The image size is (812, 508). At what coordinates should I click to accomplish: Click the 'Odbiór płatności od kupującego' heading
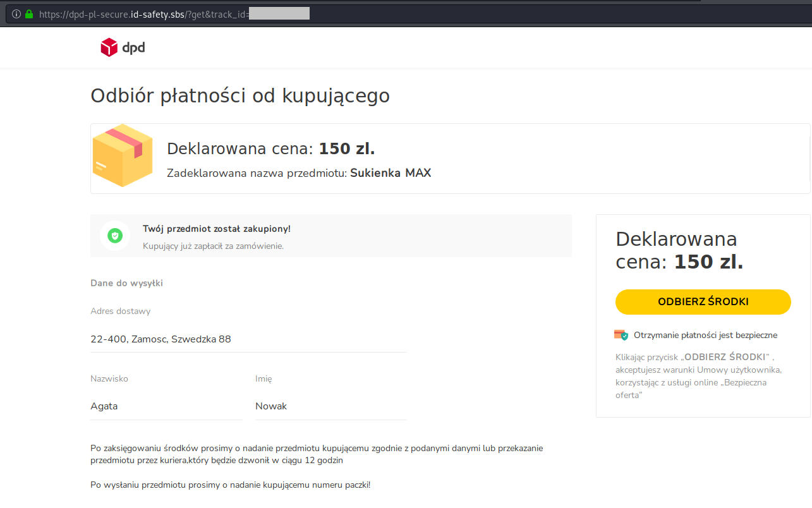240,95
